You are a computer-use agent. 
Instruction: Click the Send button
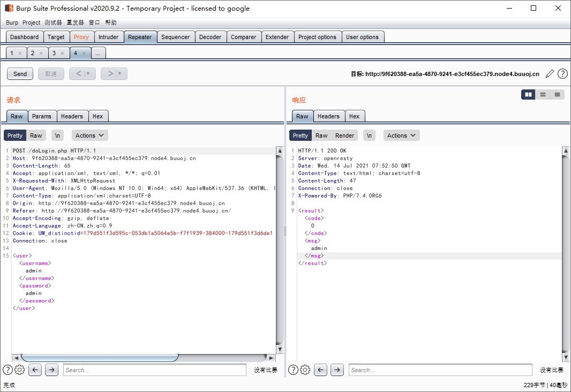20,74
